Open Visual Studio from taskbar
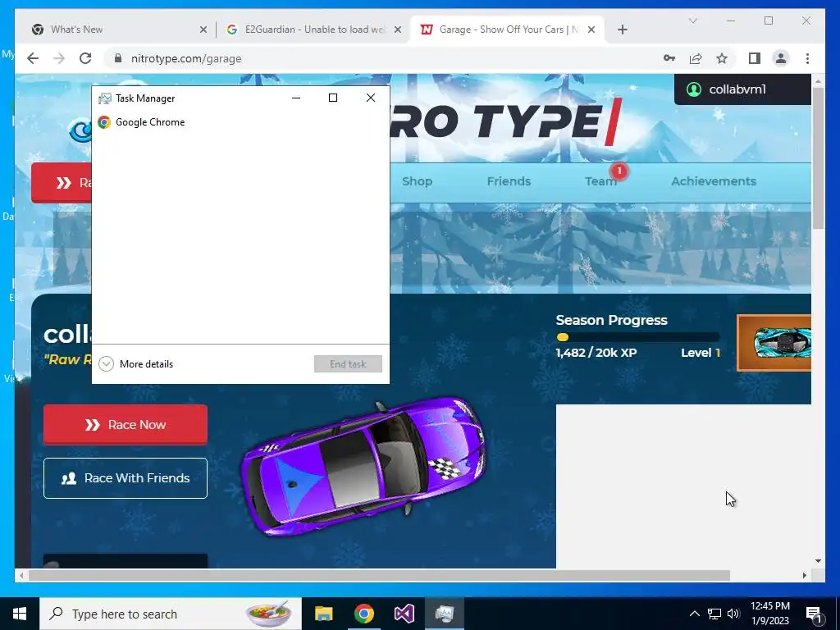Screen dimensions: 840x630 click(x=404, y=614)
